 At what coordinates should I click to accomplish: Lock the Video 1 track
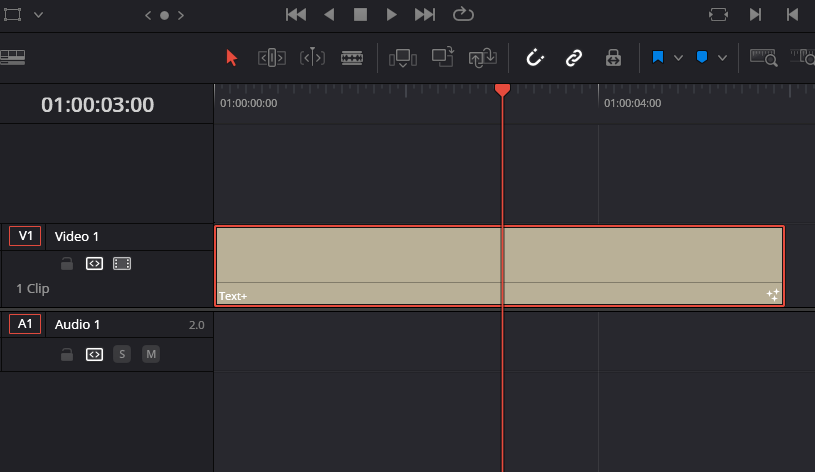tap(67, 264)
